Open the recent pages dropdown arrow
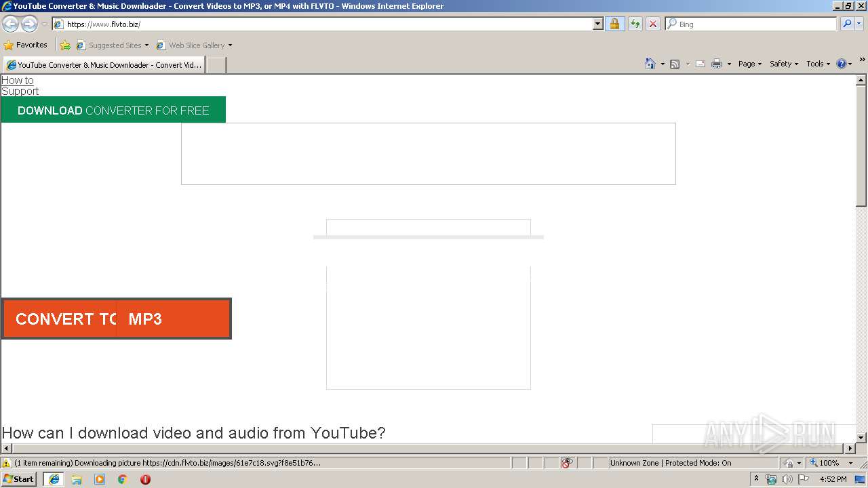The height and width of the screenshot is (488, 868). tap(44, 24)
